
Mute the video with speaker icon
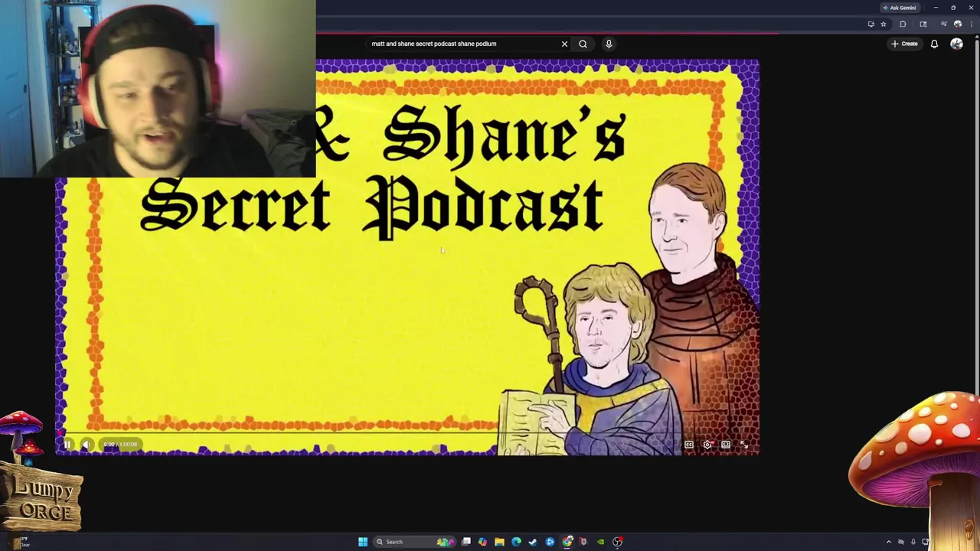[x=87, y=445]
